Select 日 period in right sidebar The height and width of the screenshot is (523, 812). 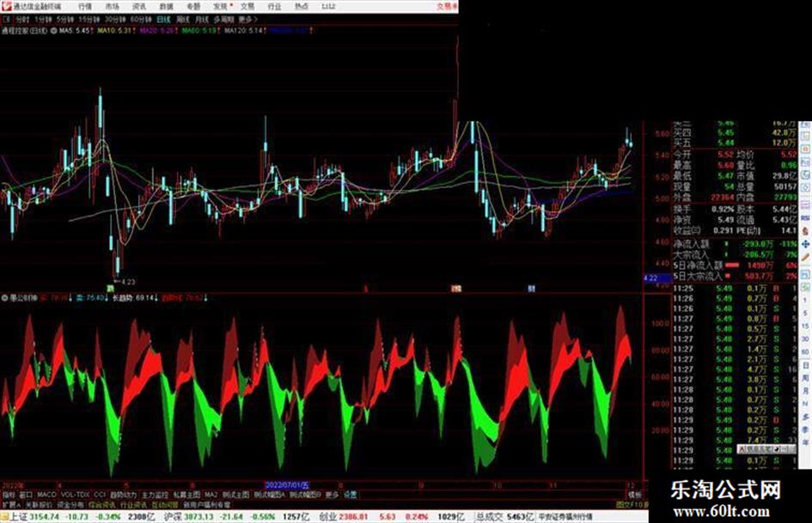click(x=805, y=365)
